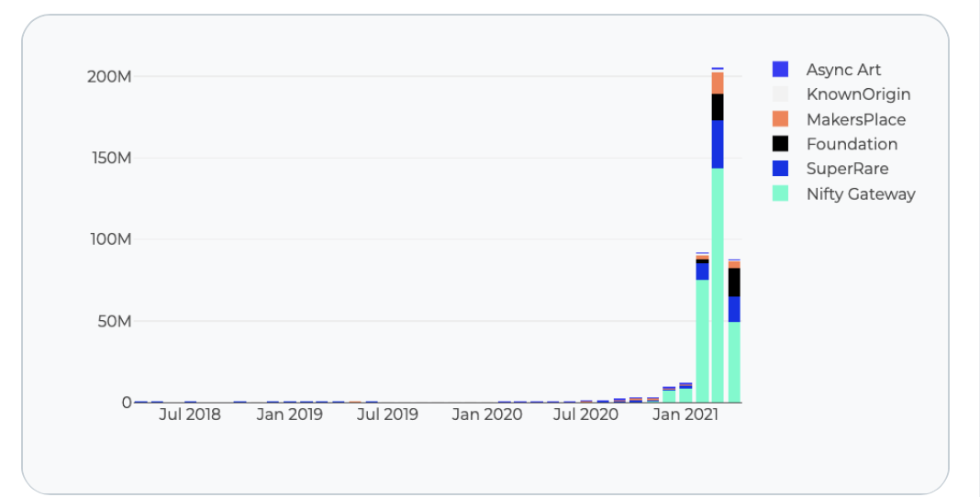Click the Jan 2020 axis label
The width and height of the screenshot is (980, 497).
487,414
